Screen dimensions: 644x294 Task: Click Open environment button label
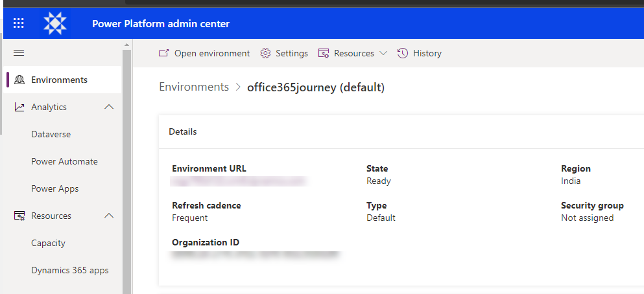(212, 53)
